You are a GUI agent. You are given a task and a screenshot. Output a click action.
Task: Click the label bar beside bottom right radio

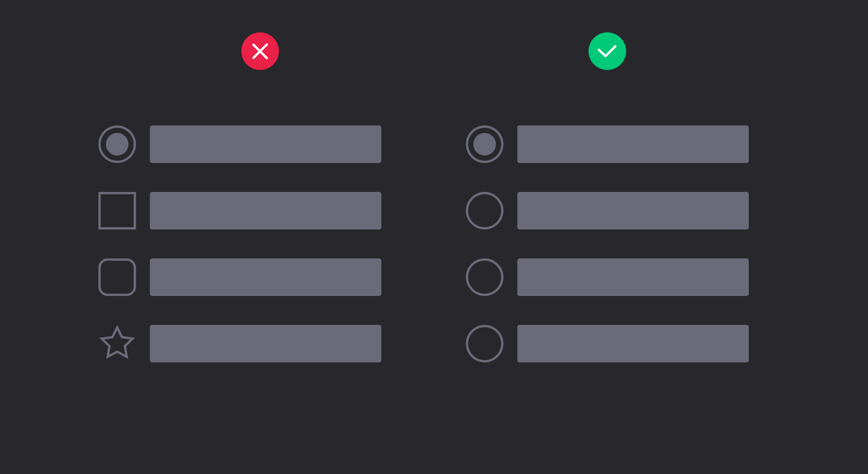632,343
